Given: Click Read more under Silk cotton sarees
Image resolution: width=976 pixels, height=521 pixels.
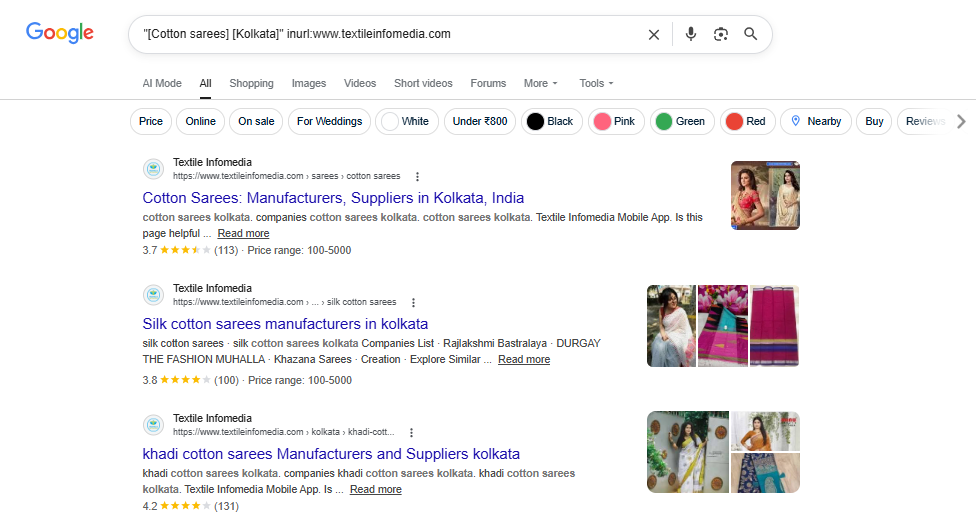Looking at the screenshot, I should point(523,359).
